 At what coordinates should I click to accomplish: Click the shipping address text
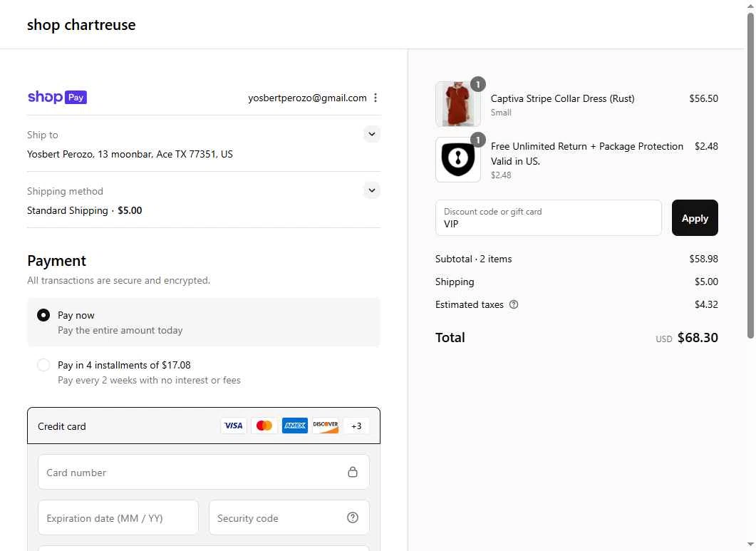tap(130, 154)
